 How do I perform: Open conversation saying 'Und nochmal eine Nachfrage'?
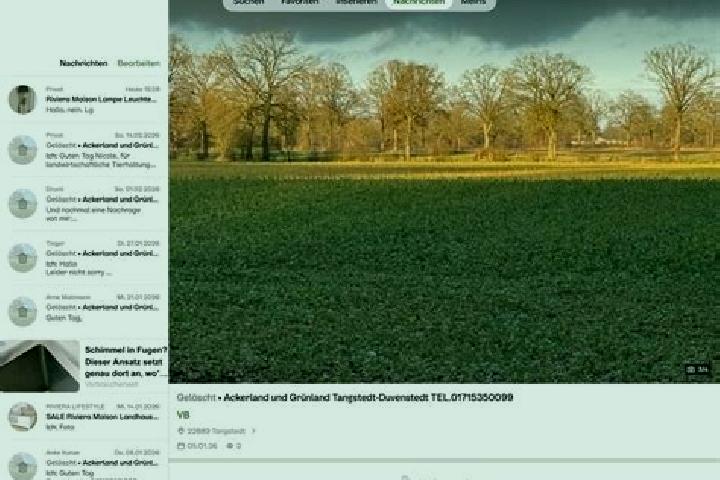[84, 203]
